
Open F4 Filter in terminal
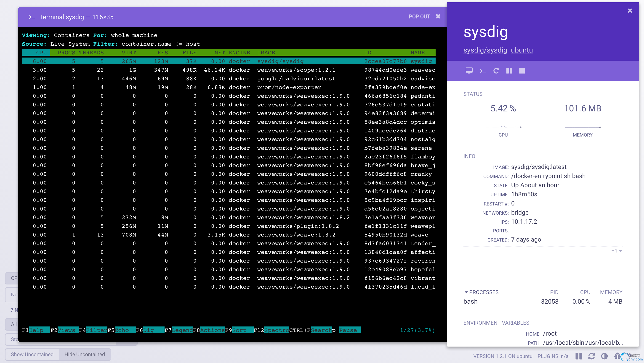click(93, 330)
